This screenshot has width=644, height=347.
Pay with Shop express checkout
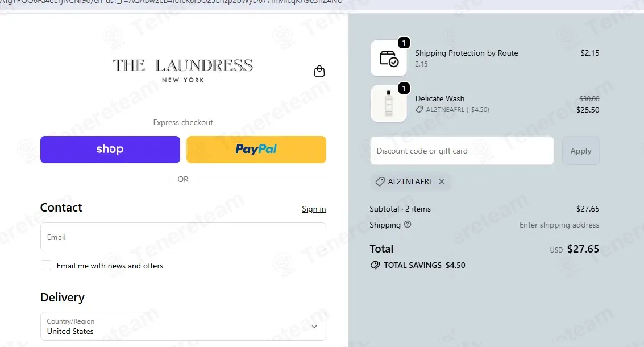point(110,150)
